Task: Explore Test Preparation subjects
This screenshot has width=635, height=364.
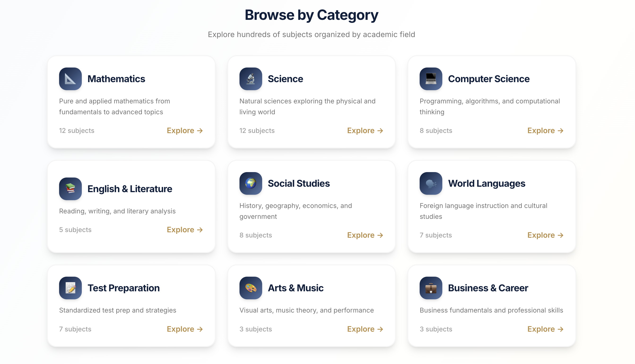Action: (x=185, y=329)
